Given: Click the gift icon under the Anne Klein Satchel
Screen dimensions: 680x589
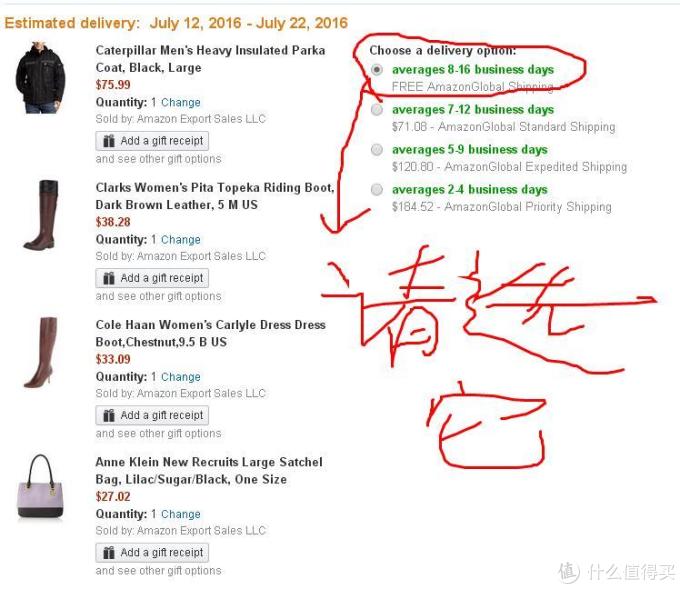Looking at the screenshot, I should 109,553.
